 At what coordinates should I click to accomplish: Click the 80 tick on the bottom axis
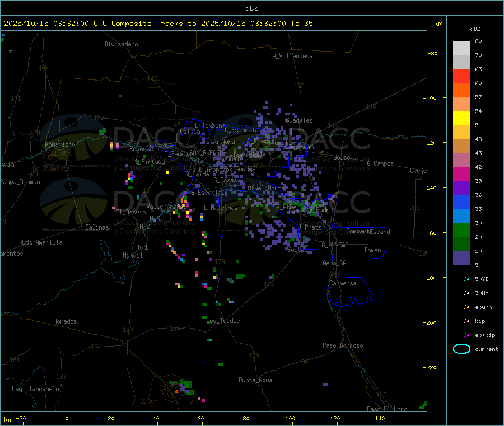(x=246, y=418)
